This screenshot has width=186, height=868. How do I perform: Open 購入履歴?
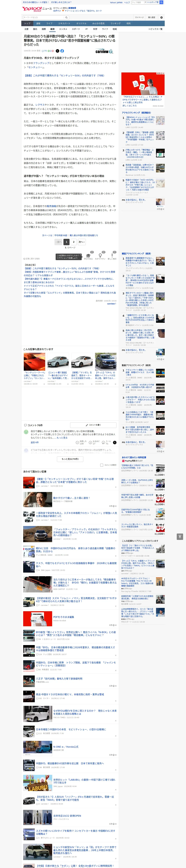click(152, 18)
